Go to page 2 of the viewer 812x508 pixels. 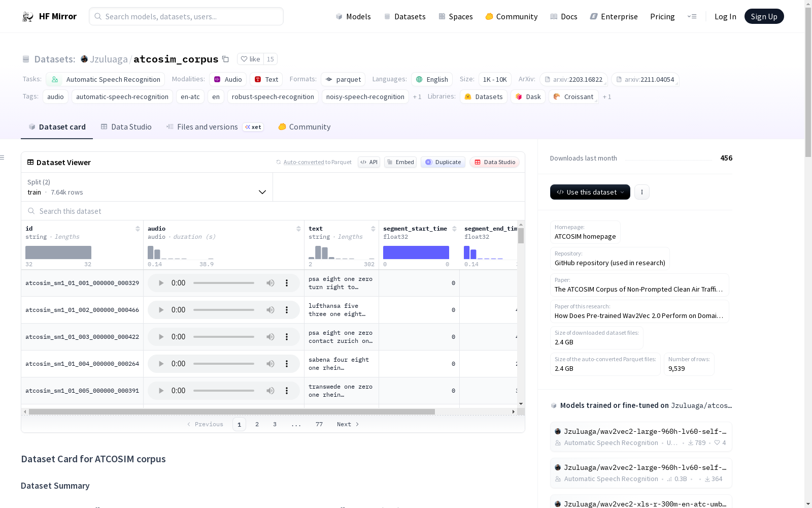click(257, 424)
